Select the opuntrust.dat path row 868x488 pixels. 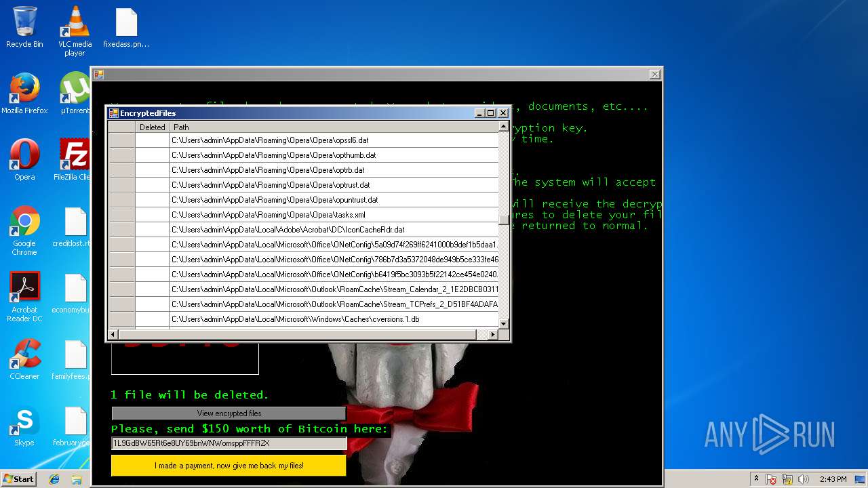(x=334, y=200)
